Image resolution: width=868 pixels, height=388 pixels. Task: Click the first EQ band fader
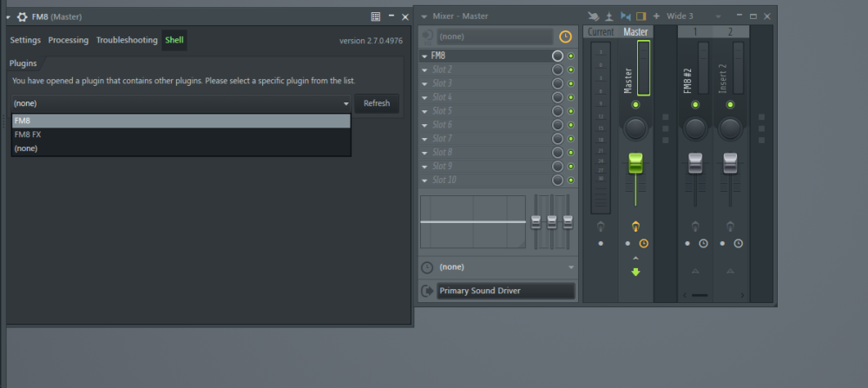536,222
